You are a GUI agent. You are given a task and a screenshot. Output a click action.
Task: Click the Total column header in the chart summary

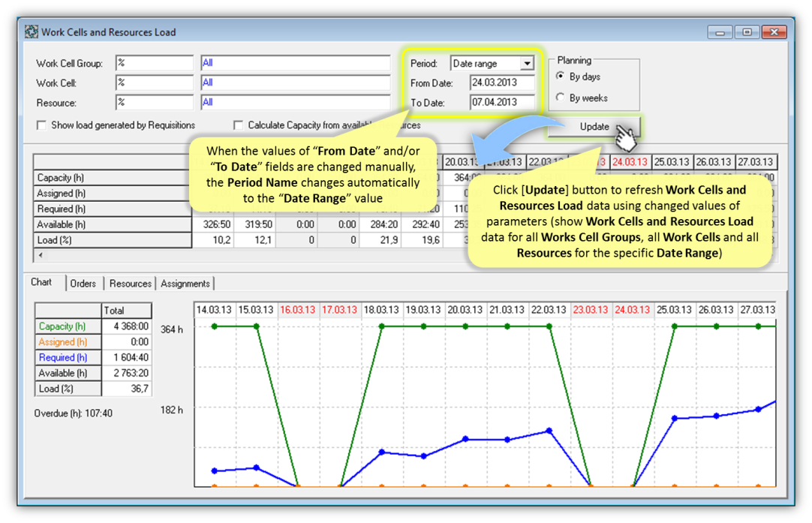(x=126, y=311)
